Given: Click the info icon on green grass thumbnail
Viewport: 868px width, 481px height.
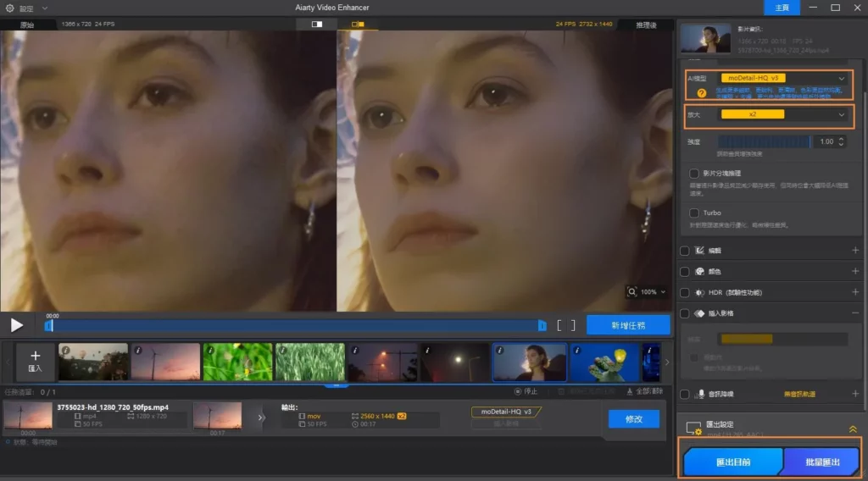Looking at the screenshot, I should click(x=281, y=349).
